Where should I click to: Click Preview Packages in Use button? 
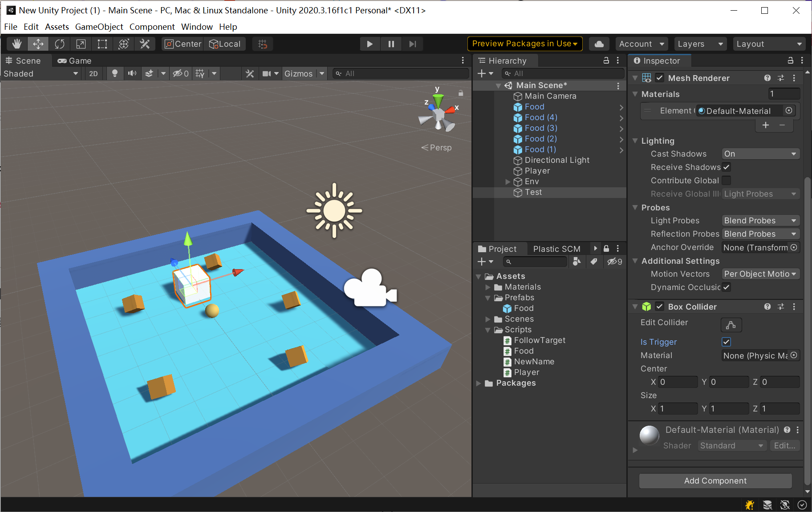pyautogui.click(x=525, y=44)
